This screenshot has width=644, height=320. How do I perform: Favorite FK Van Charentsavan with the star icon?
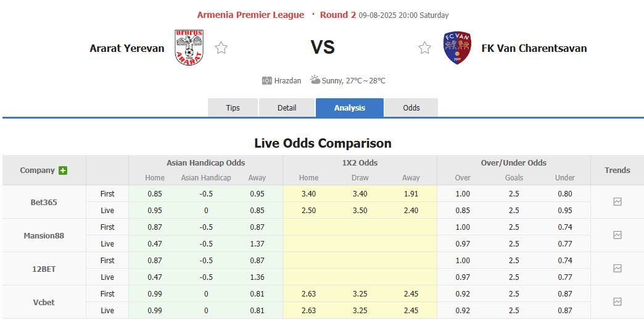(425, 48)
